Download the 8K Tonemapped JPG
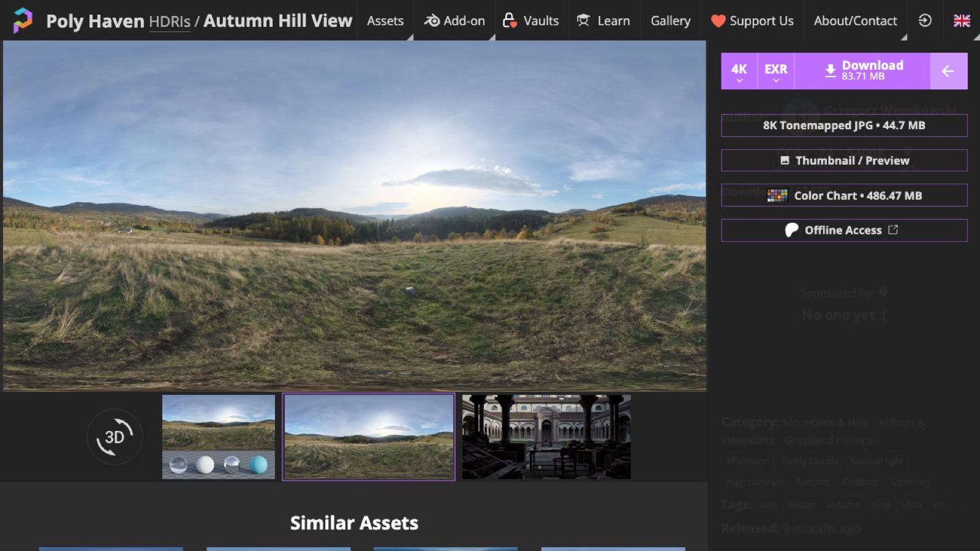This screenshot has height=551, width=980. click(844, 126)
